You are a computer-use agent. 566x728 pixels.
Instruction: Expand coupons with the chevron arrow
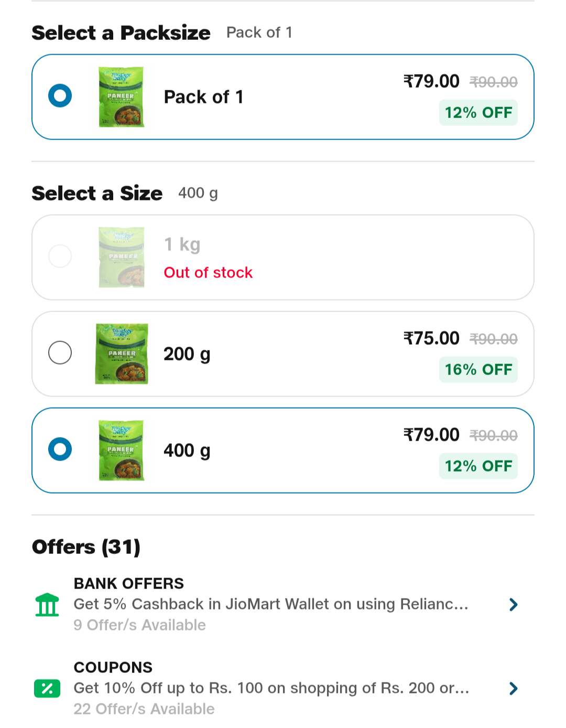tap(513, 688)
